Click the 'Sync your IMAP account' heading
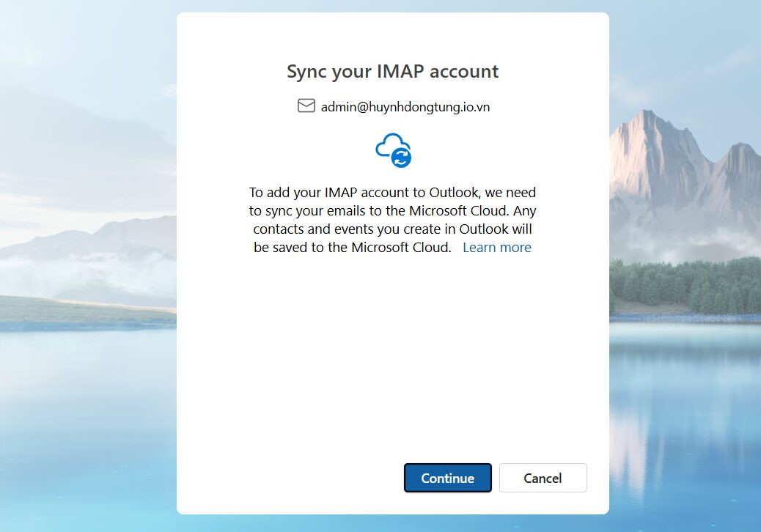Image resolution: width=761 pixels, height=532 pixels. (393, 71)
